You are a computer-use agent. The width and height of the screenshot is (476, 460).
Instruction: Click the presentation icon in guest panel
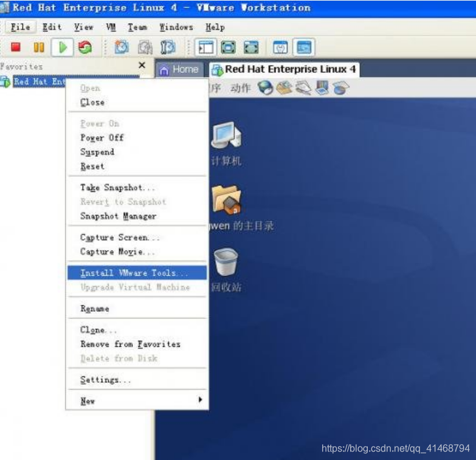(322, 88)
